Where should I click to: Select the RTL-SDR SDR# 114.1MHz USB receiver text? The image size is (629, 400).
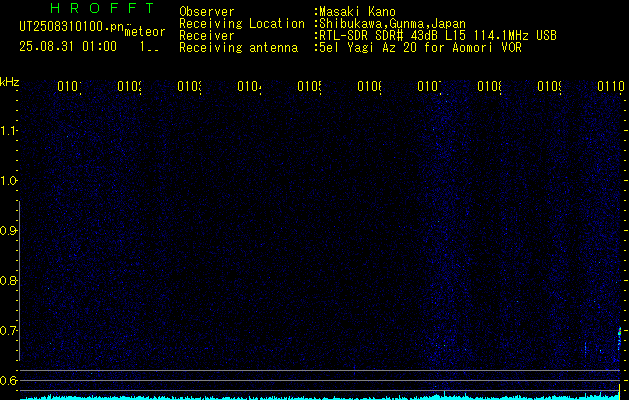(x=438, y=36)
